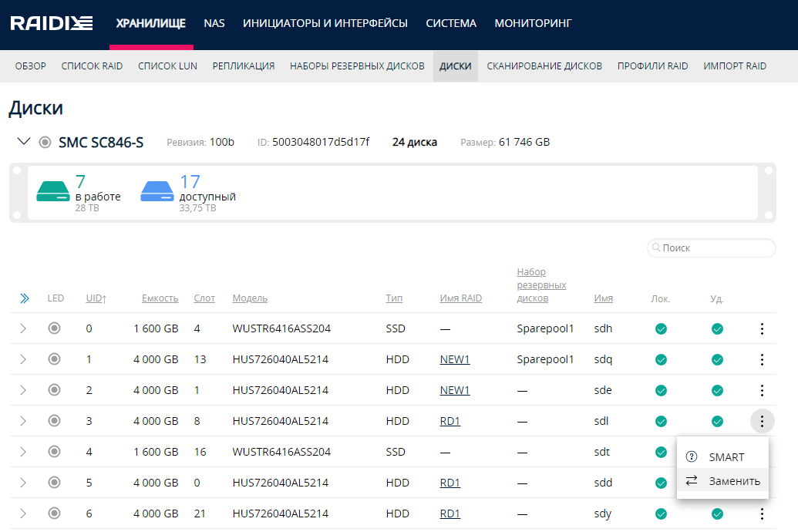
Task: Open ИНИЦИАТОРЫ И ИНТЕРФЕЙСЫ menu
Action: point(325,23)
